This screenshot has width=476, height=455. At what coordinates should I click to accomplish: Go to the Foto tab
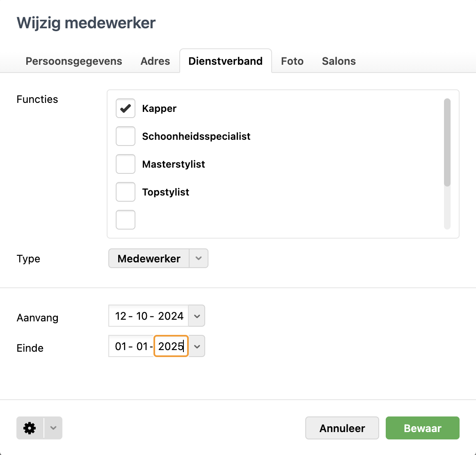[x=292, y=61]
